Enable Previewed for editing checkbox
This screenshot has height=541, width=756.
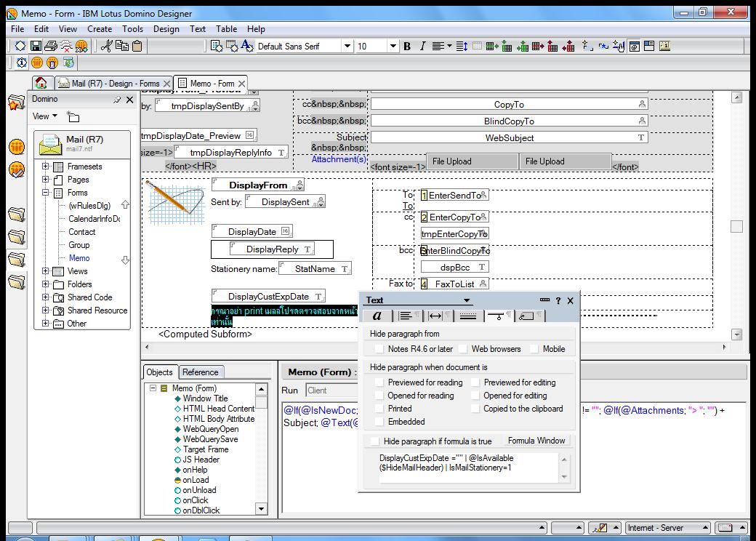click(475, 382)
